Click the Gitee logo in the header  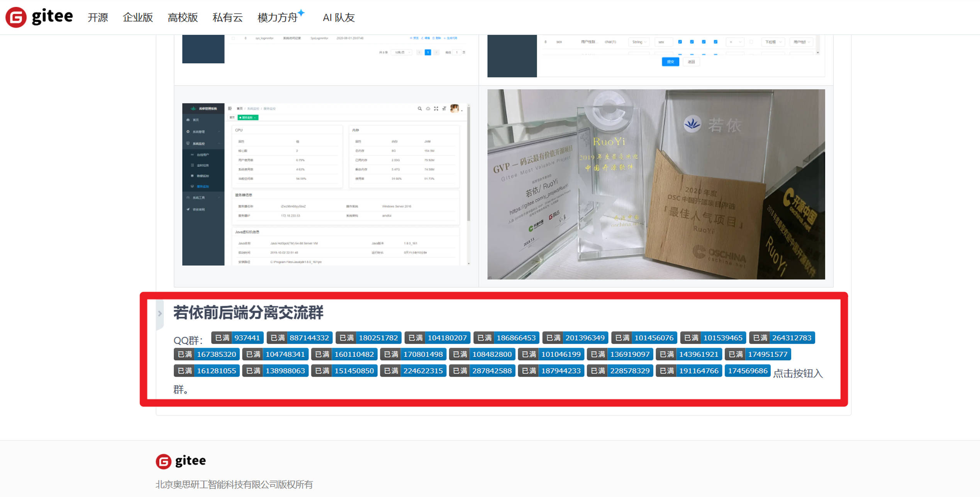tap(39, 17)
